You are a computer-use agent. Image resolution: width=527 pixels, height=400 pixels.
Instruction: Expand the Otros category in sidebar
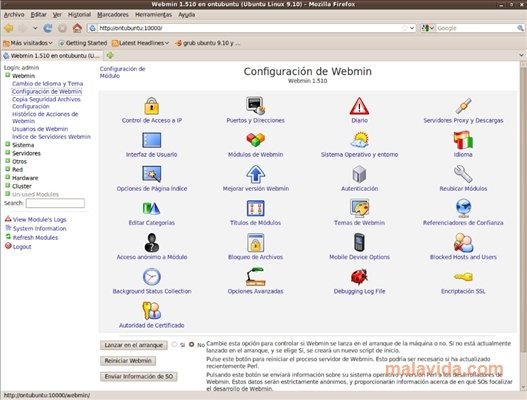click(7, 161)
